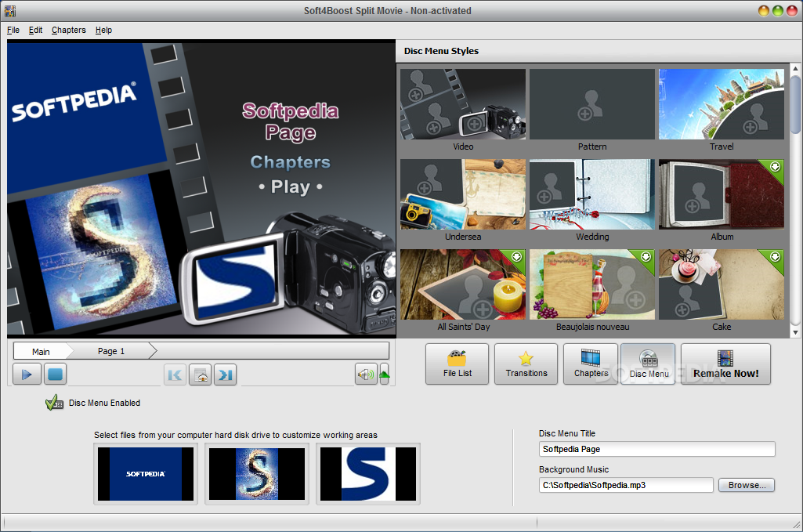Click the blue S working area thumbnail
Screen dimensions: 803x532
pos(367,473)
